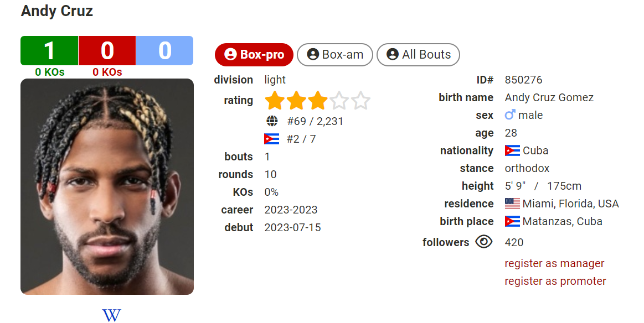The width and height of the screenshot is (644, 323).
Task: Open the Wikipedia W icon link
Action: click(x=111, y=315)
